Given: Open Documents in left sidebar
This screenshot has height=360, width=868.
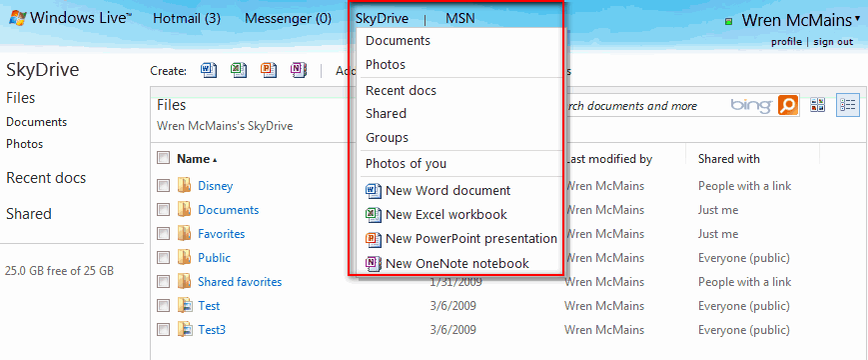Looking at the screenshot, I should (x=37, y=122).
